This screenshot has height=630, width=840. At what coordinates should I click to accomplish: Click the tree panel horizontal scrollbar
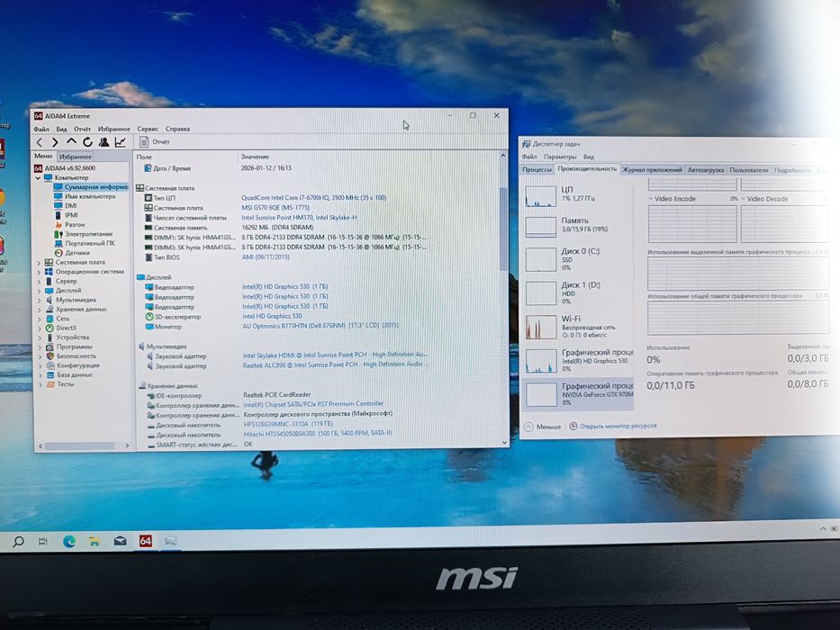[79, 445]
